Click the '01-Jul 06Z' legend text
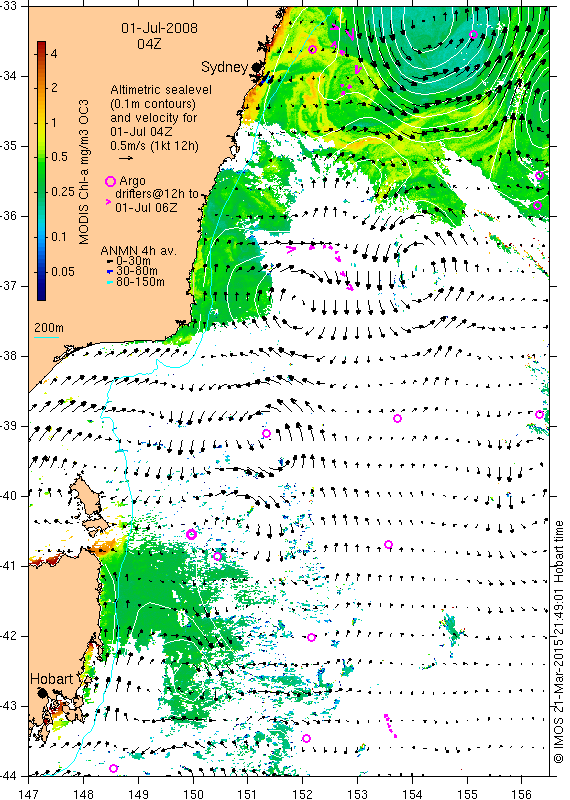Viewport: 570px width, 800px height. (x=146, y=208)
